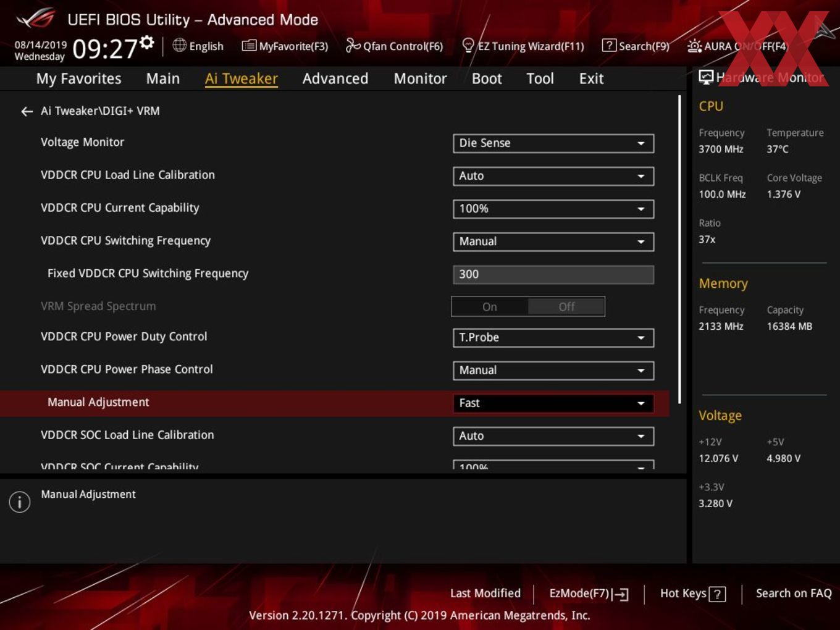This screenshot has width=840, height=630.
Task: Switch to Advanced tab
Action: click(x=335, y=78)
